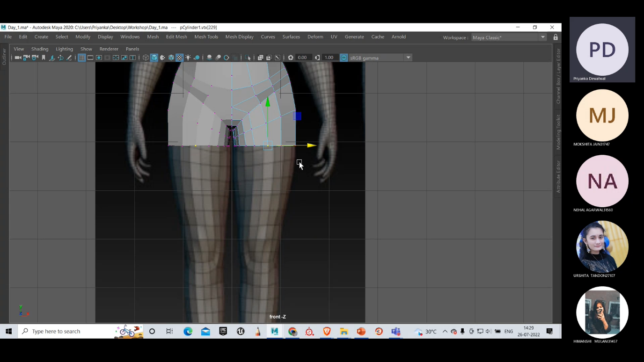Click the exposure value field
644x362 pixels.
[x=302, y=58]
